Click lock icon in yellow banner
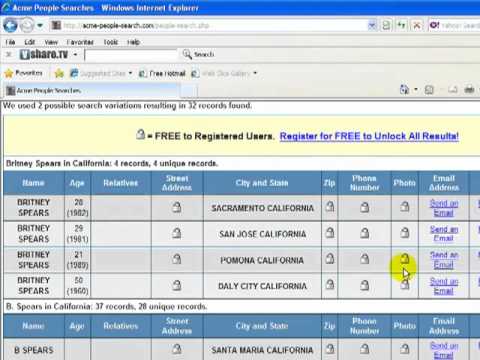 141,134
